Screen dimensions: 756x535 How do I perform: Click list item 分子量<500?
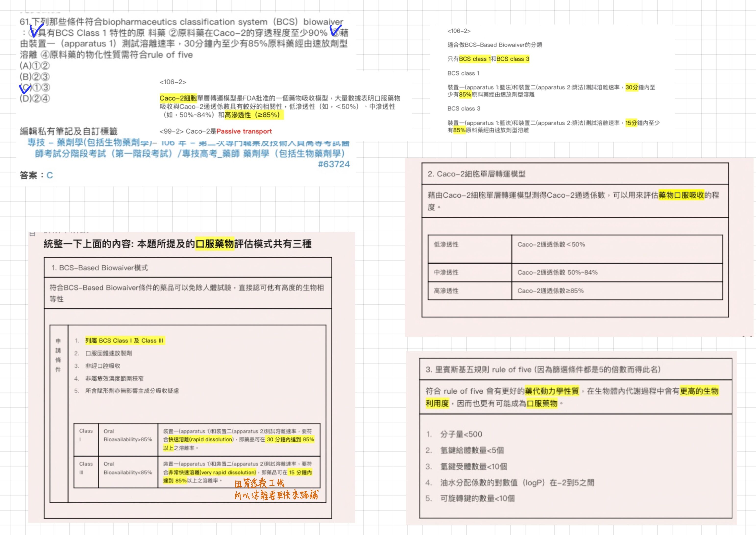coord(461,434)
